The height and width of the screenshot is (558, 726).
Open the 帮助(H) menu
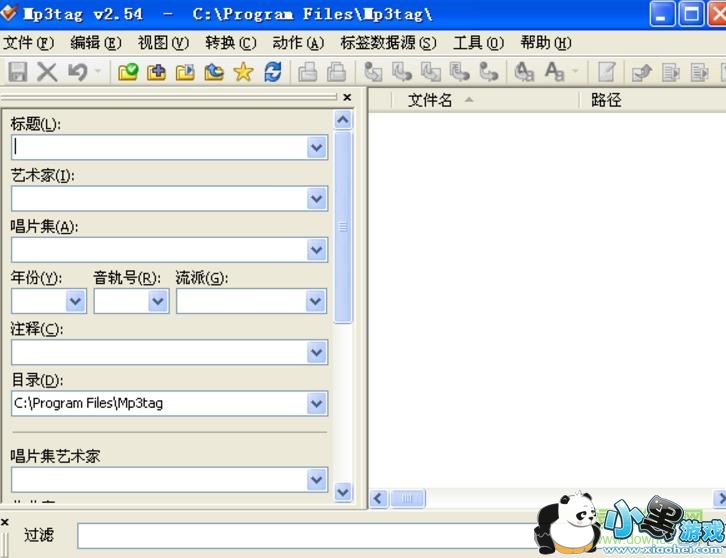pyautogui.click(x=546, y=43)
